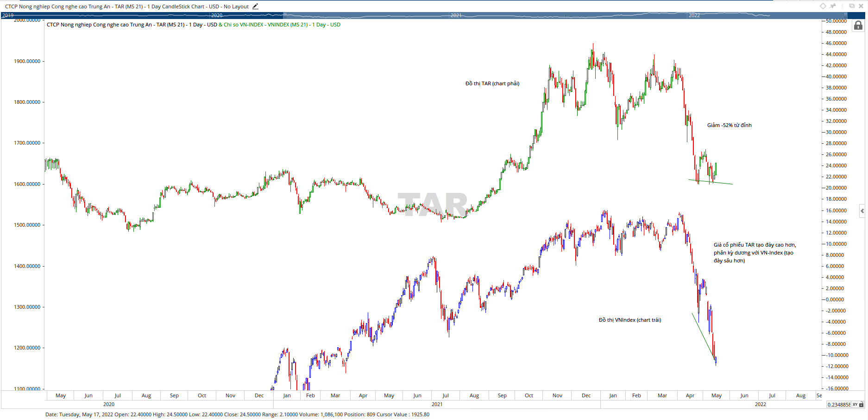The image size is (868, 420).
Task: Click the overlapping windows restore icon
Action: 852,6
